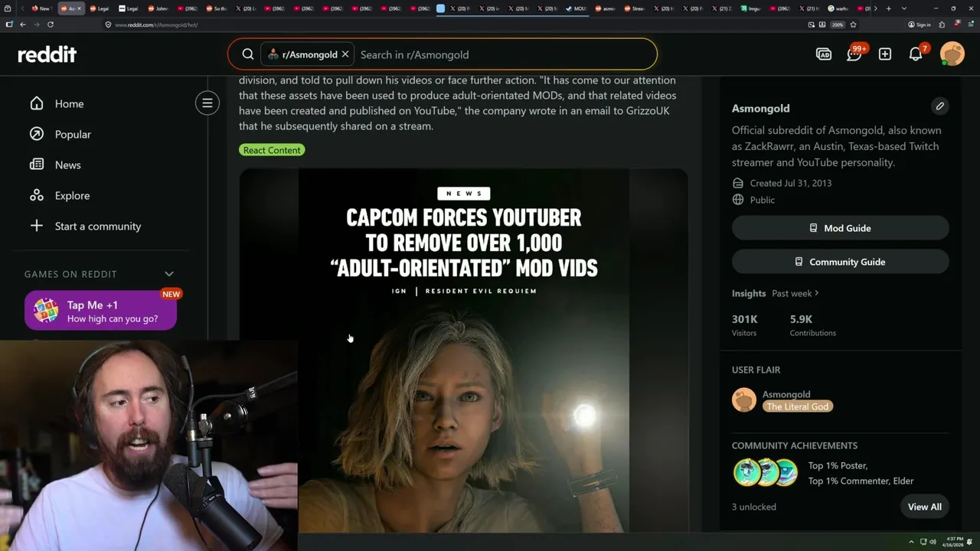
Task: Click the 301K Visitors stat
Action: click(744, 325)
